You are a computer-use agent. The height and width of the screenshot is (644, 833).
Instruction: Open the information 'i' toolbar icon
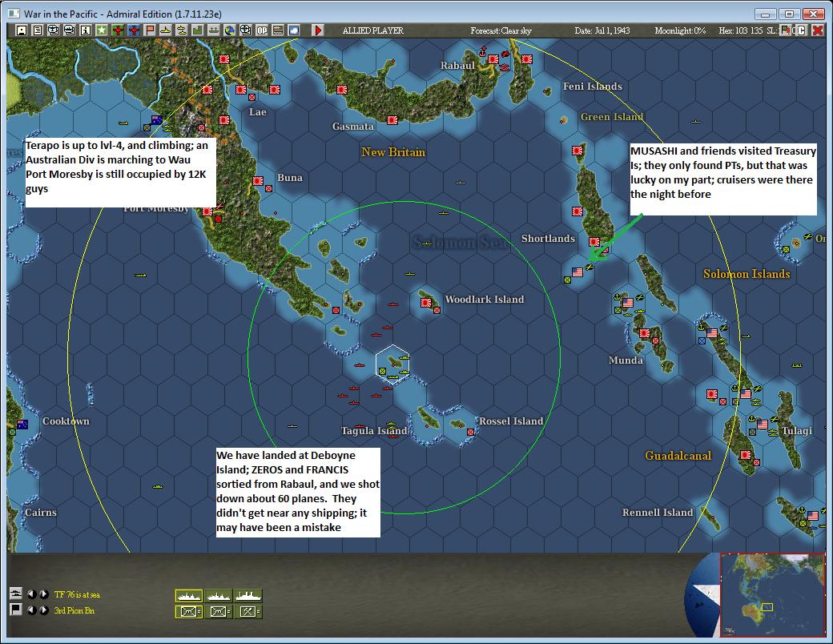[86, 30]
